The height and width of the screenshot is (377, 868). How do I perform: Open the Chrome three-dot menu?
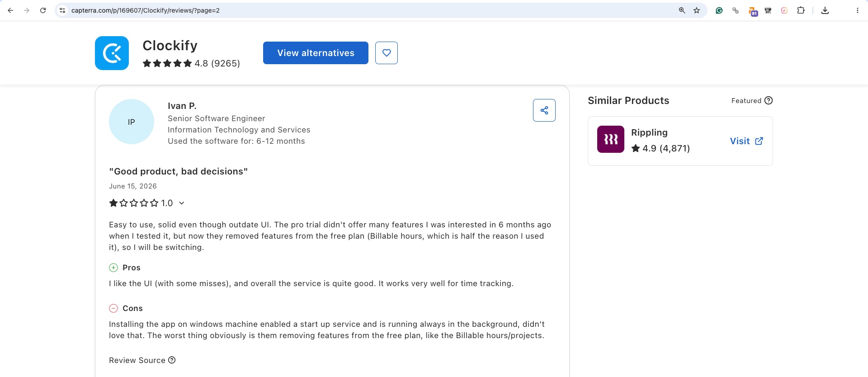point(857,10)
